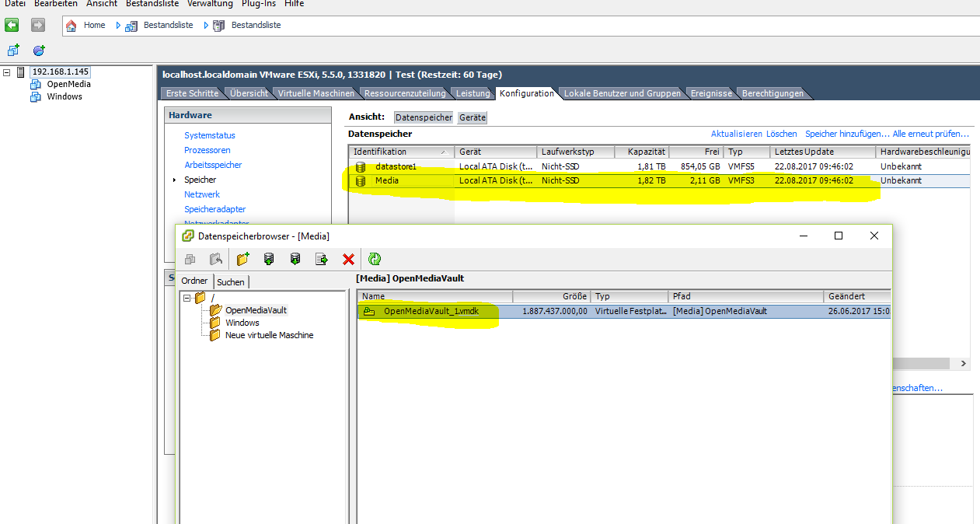Viewport: 980px width, 524px height.
Task: Select the OpenMediaVault_1.vmdk file row
Action: (x=624, y=311)
